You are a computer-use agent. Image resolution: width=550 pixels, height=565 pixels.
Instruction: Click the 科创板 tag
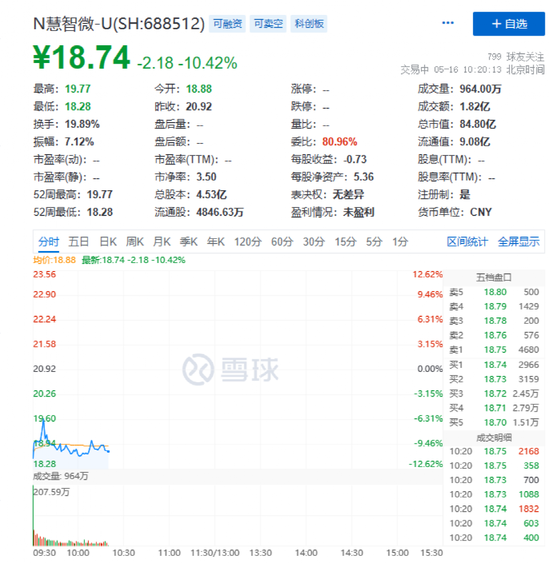tap(309, 24)
